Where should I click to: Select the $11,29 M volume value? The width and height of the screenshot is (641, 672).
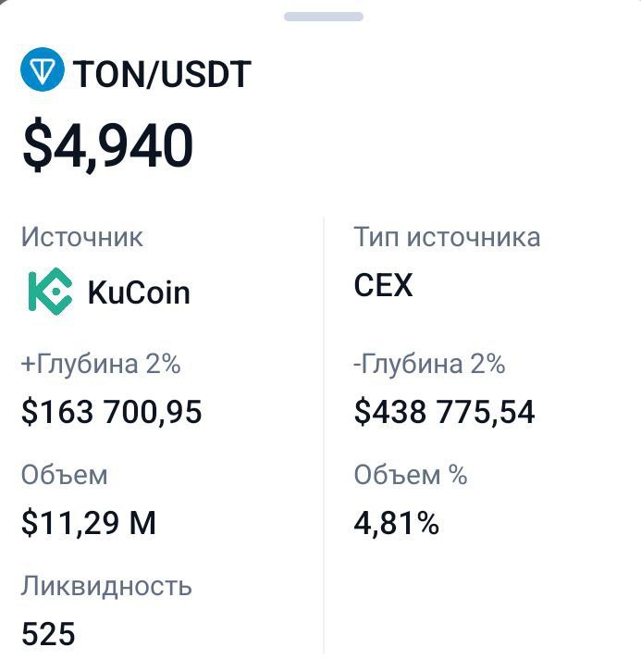click(x=89, y=523)
